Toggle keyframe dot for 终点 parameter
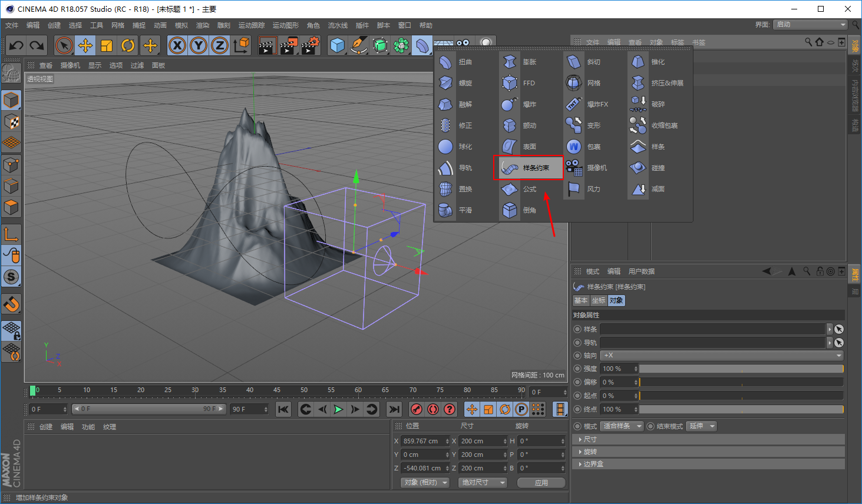 click(x=577, y=409)
